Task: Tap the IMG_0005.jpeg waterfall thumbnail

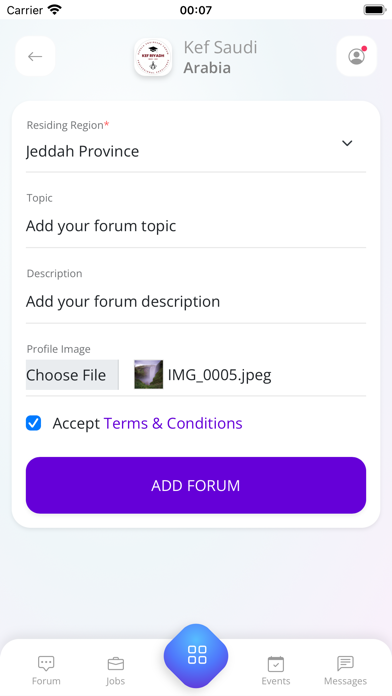Action: click(x=149, y=375)
